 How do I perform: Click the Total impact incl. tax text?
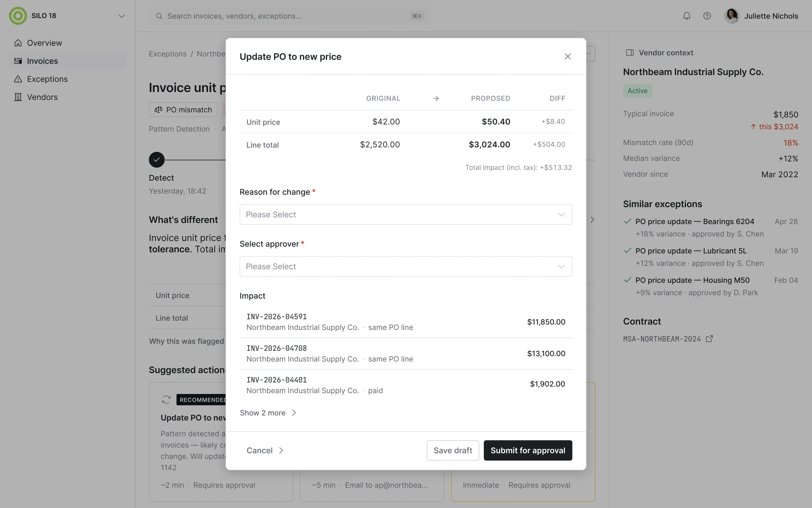(x=518, y=168)
